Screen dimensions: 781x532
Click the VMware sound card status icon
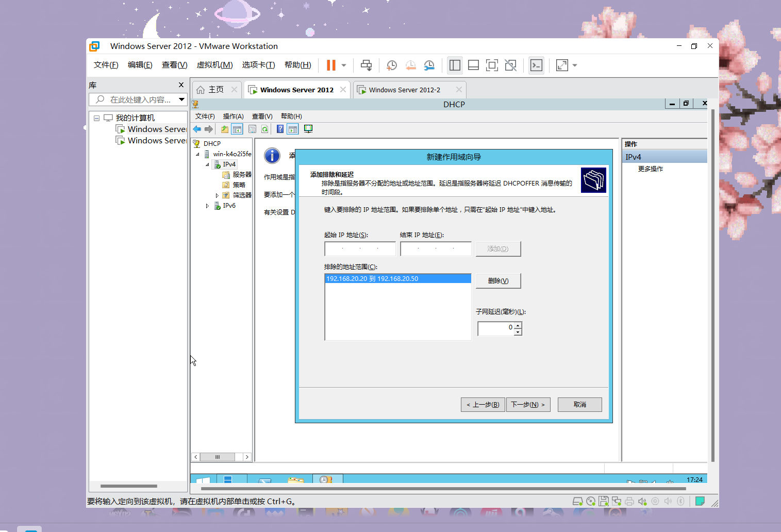click(x=642, y=501)
